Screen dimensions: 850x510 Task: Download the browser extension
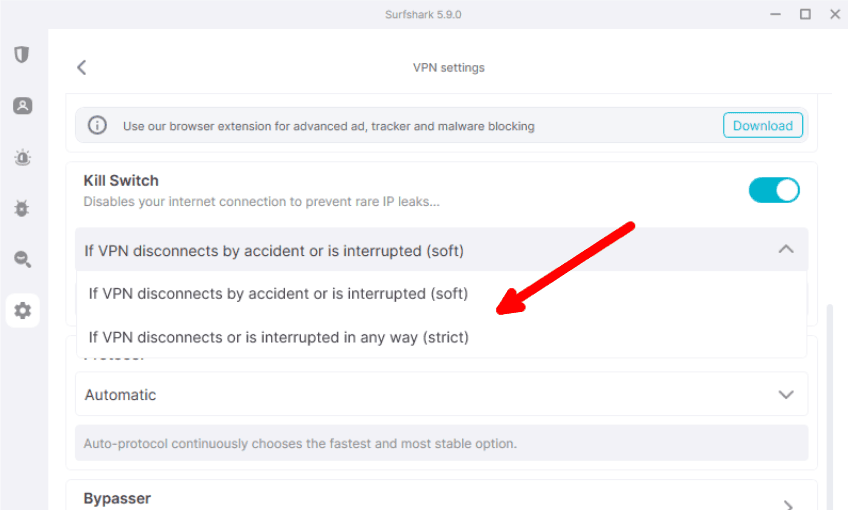762,126
